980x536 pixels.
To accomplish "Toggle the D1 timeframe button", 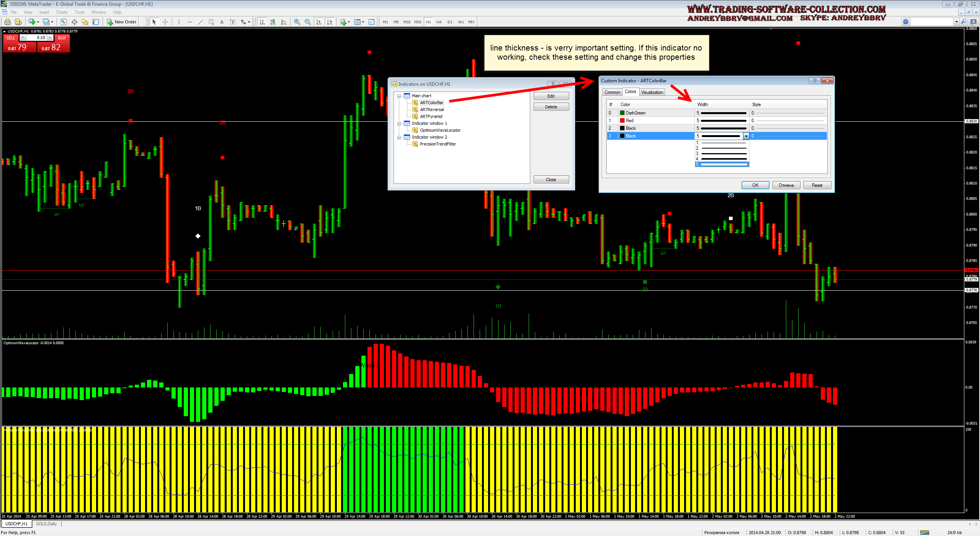I will click(450, 22).
